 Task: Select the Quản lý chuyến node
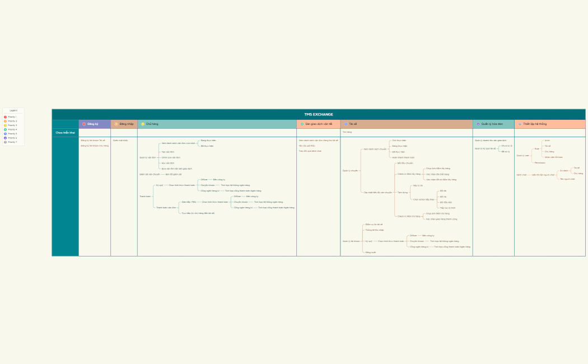click(x=350, y=170)
